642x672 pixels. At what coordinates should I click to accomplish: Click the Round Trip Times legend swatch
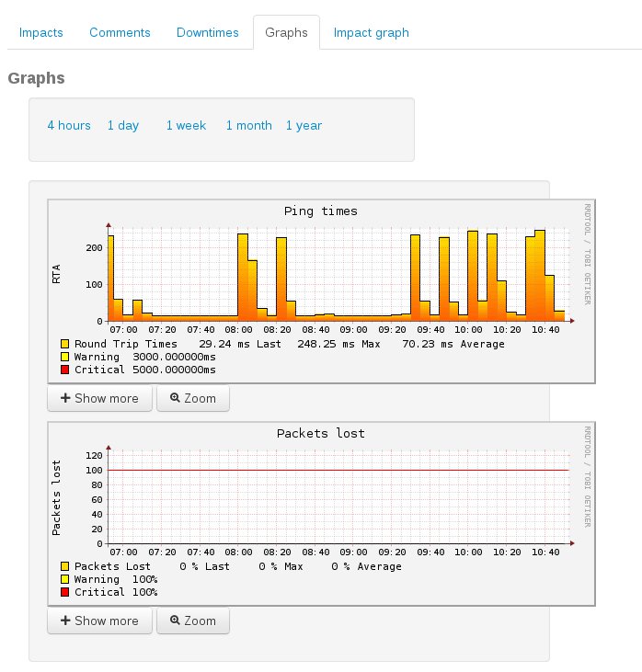point(65,344)
